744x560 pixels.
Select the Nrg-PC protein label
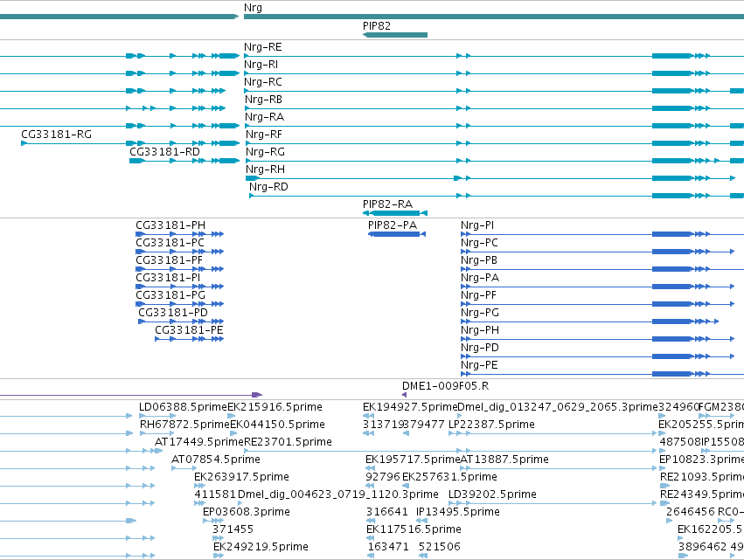479,243
